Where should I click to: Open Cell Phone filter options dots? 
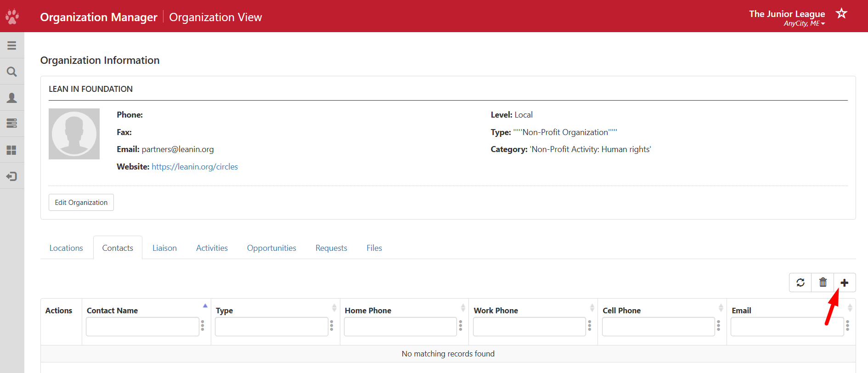coord(719,326)
